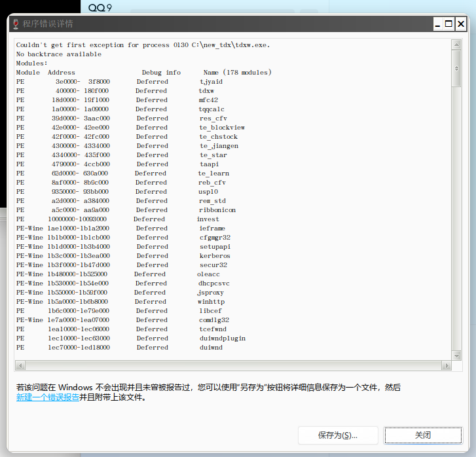Click the module name 'cfgmgr32'
The image size is (476, 457).
(215, 238)
